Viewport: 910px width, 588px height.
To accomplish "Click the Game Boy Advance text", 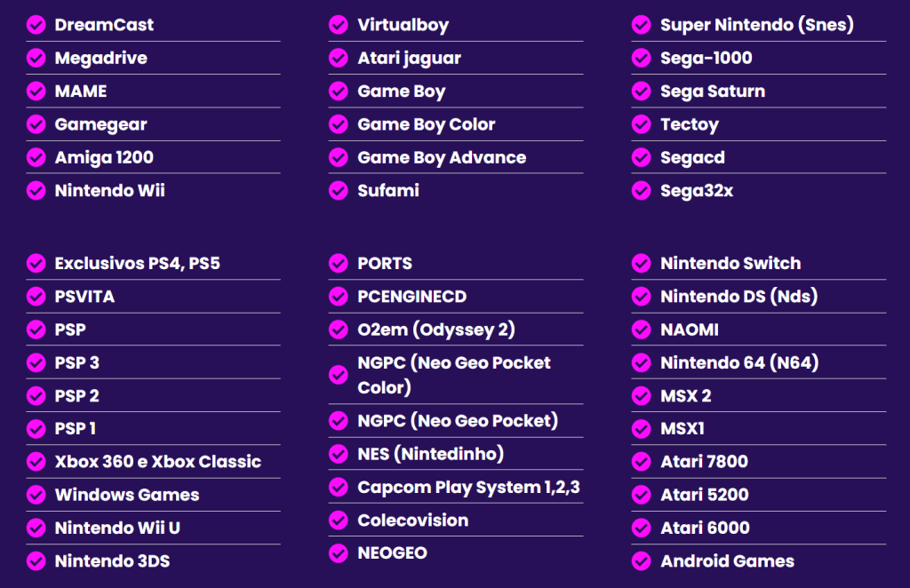I will pyautogui.click(x=442, y=157).
